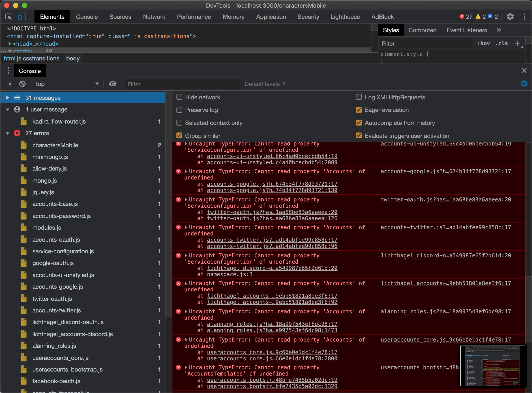Enable the Hide network checkbox

(x=179, y=97)
